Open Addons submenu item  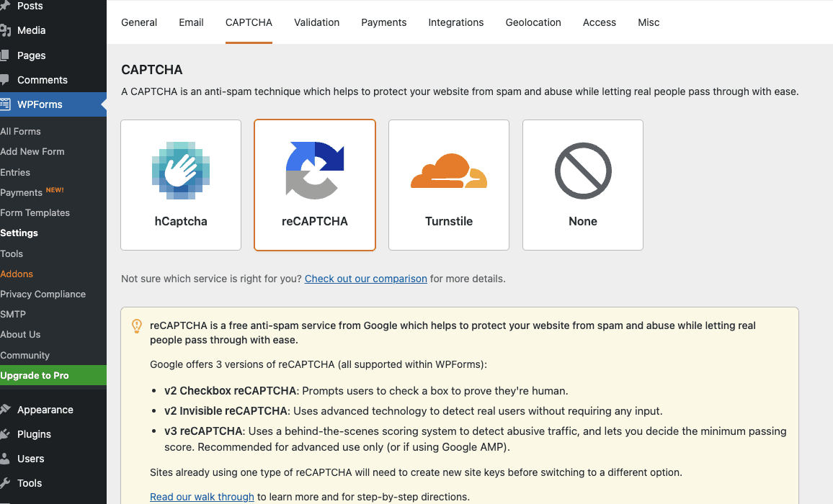(x=17, y=274)
